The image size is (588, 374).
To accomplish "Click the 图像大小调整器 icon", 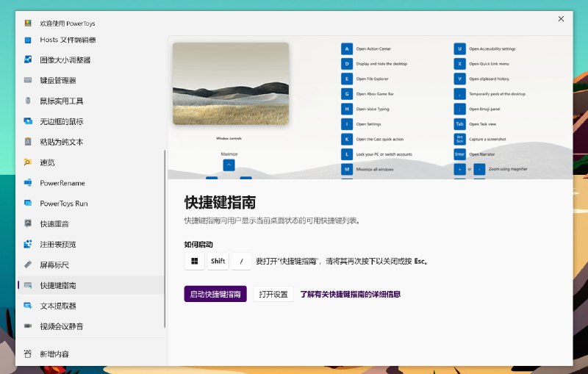I will coord(28,60).
